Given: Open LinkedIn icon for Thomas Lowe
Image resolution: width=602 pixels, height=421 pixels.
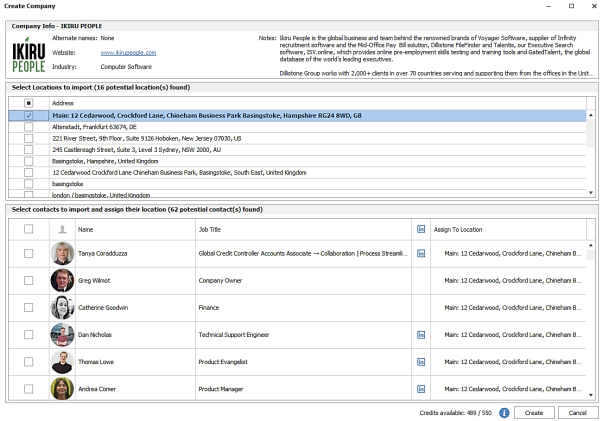Looking at the screenshot, I should click(421, 362).
